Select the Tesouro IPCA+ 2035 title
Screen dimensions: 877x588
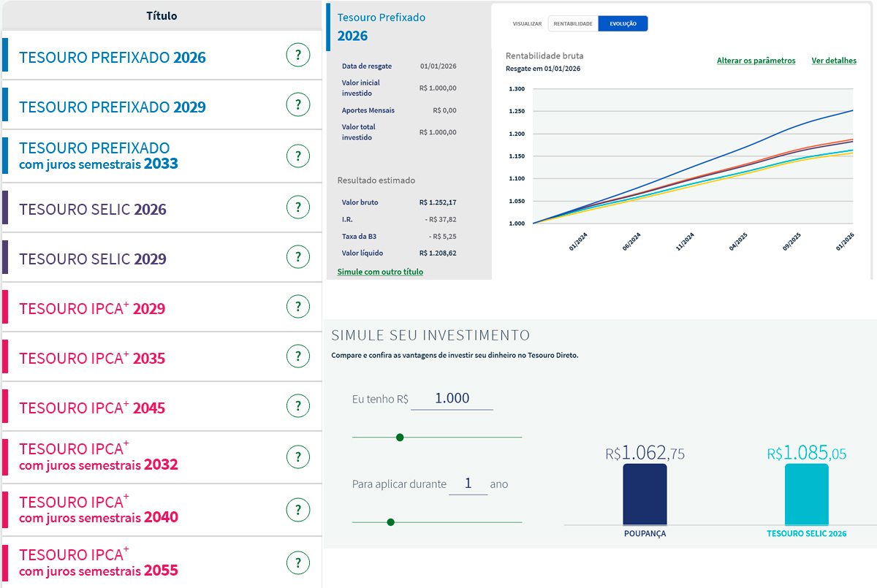pyautogui.click(x=92, y=358)
